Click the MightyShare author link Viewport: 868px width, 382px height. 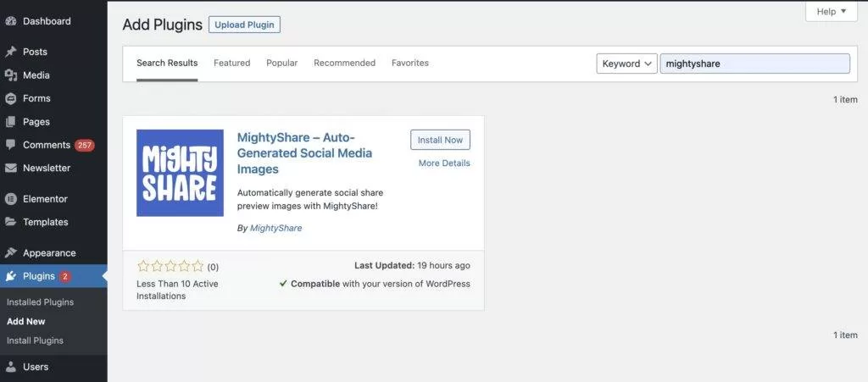pos(275,228)
